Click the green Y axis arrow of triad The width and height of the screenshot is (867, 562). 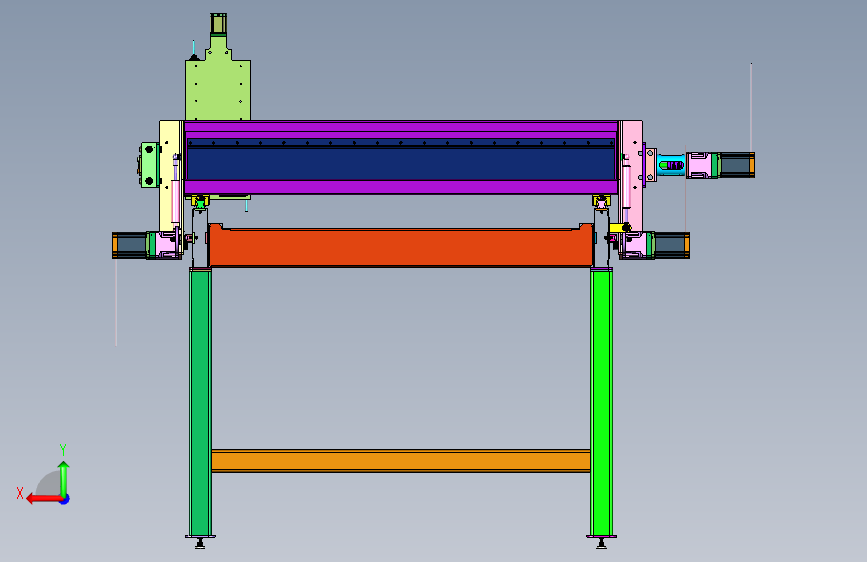coord(64,478)
